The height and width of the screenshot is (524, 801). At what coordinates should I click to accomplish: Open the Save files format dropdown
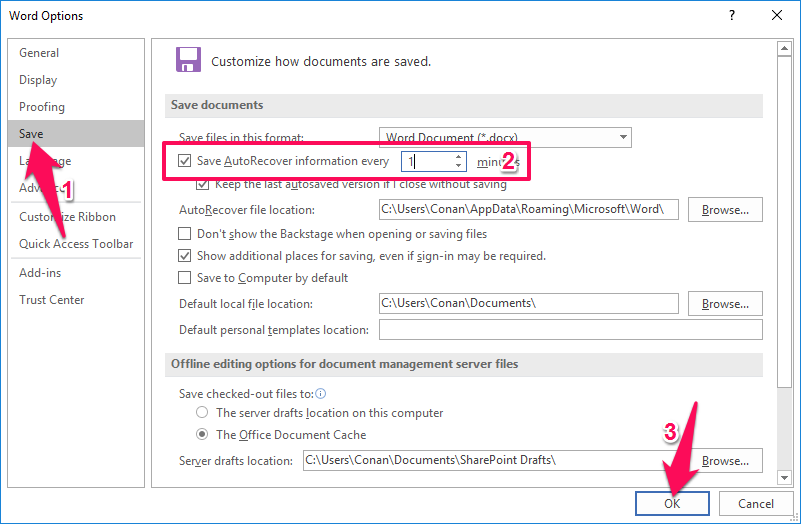tap(623, 137)
